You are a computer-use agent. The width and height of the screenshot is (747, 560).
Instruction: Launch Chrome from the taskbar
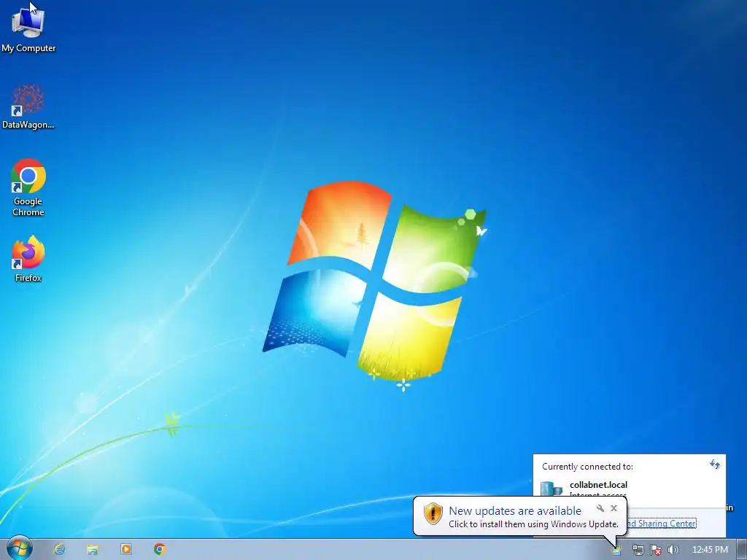(x=160, y=549)
